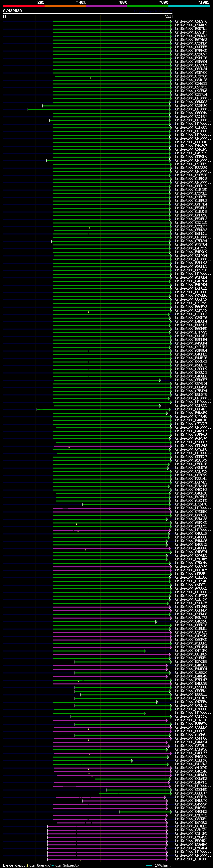Select hit UniRef100_Q6NRC2

pos(191,102)
